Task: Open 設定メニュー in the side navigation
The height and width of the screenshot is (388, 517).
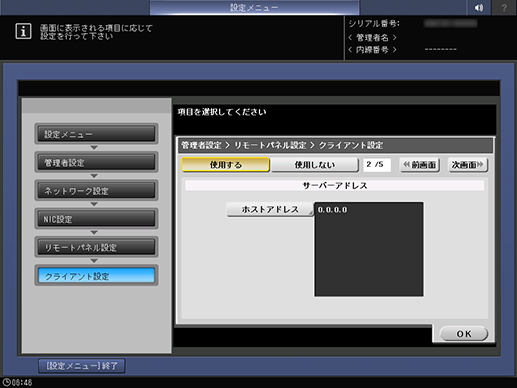Action: (x=96, y=134)
